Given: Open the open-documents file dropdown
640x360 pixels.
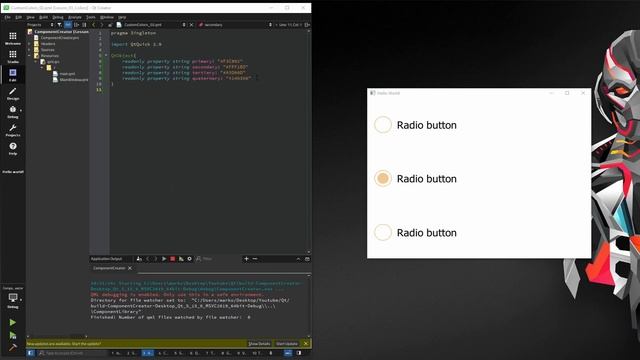Looking at the screenshot, I should click(x=151, y=25).
